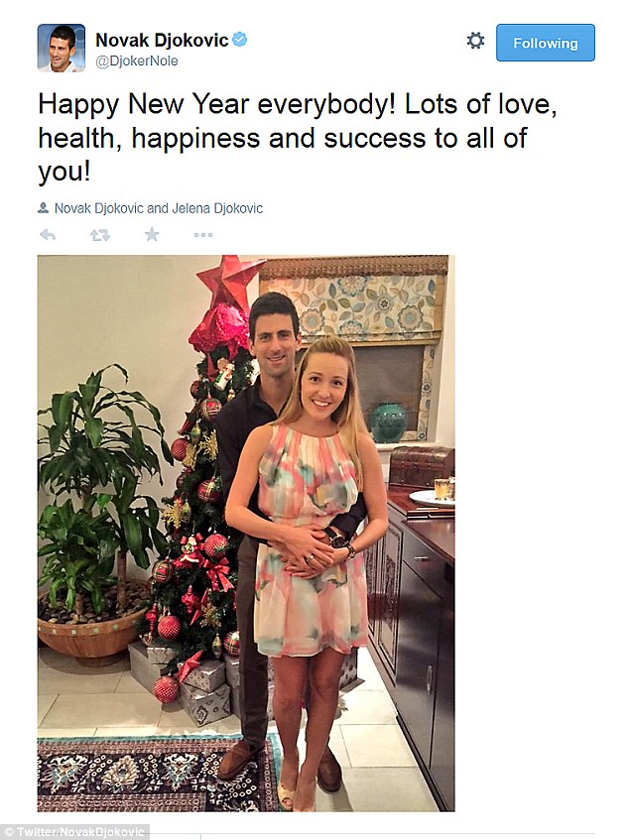Open the @DjokerNole handle link
The image size is (629, 840).
(137, 61)
